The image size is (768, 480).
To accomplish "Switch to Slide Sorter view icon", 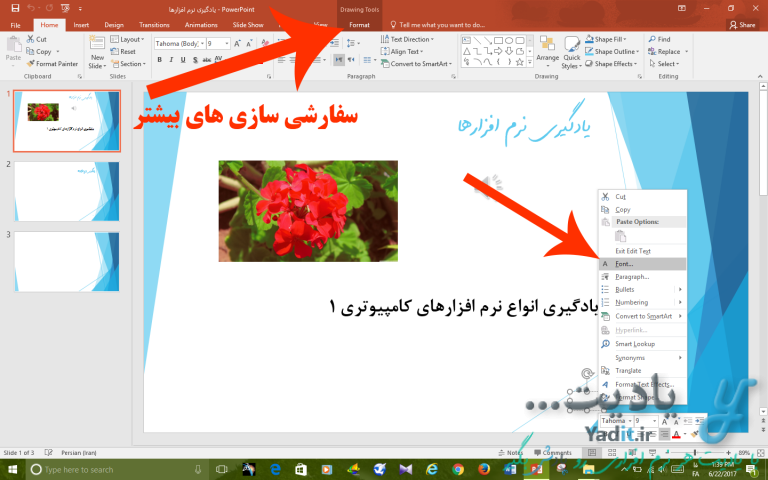I will (612, 453).
